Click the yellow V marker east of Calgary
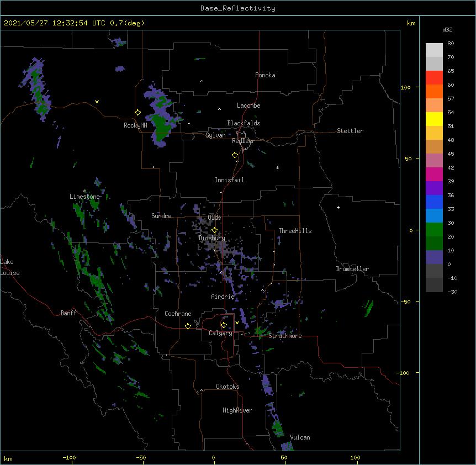This screenshot has height=465, width=476. click(237, 323)
